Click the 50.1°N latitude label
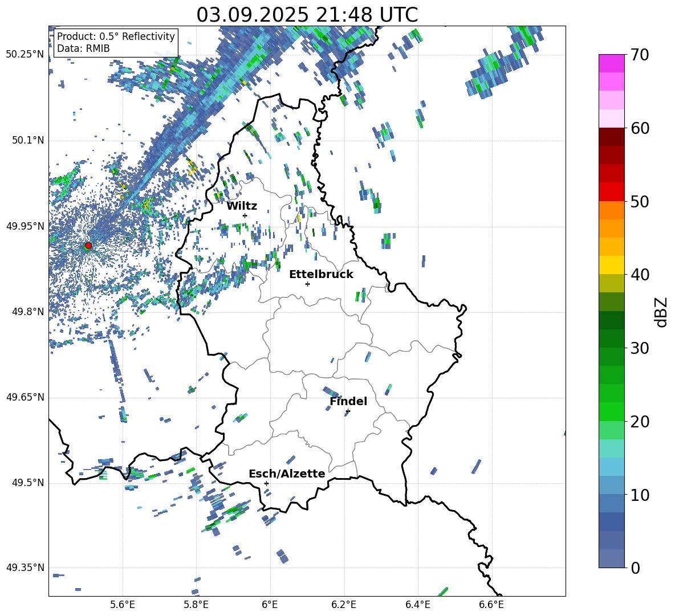This screenshot has width=675, height=616. click(28, 140)
